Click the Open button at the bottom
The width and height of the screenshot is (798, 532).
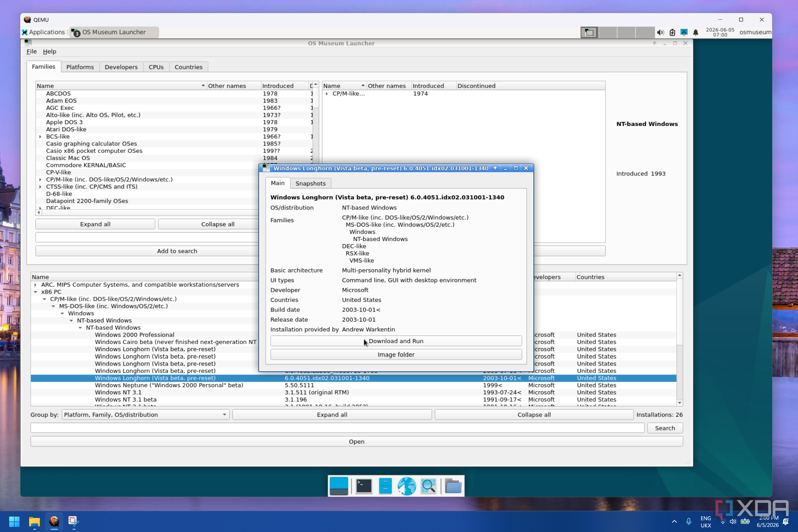click(357, 442)
